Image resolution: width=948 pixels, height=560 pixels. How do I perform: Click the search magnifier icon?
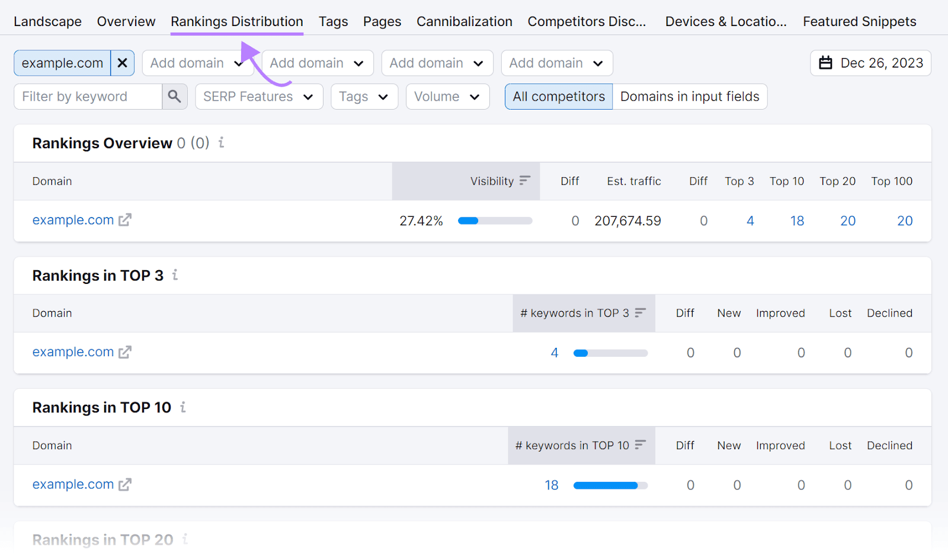pos(175,96)
